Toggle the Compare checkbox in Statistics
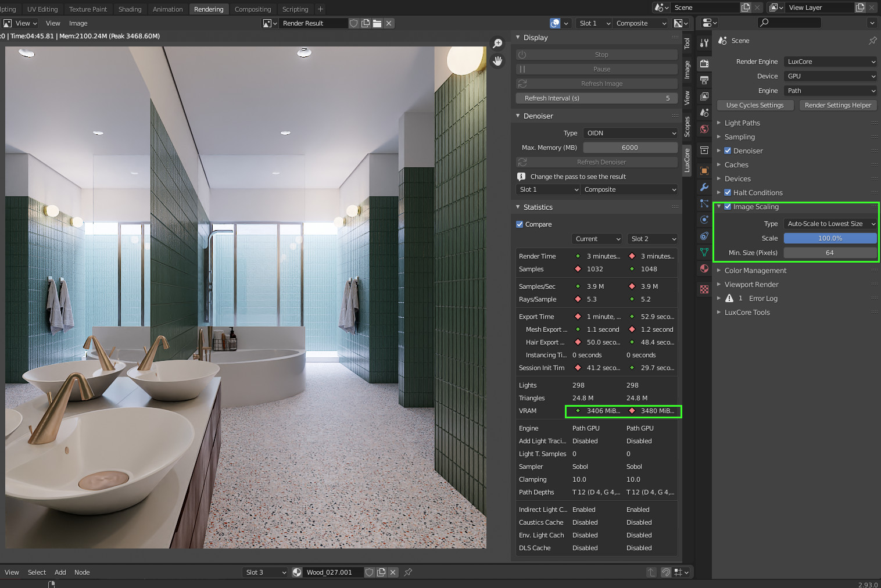The image size is (881, 588). coord(520,224)
